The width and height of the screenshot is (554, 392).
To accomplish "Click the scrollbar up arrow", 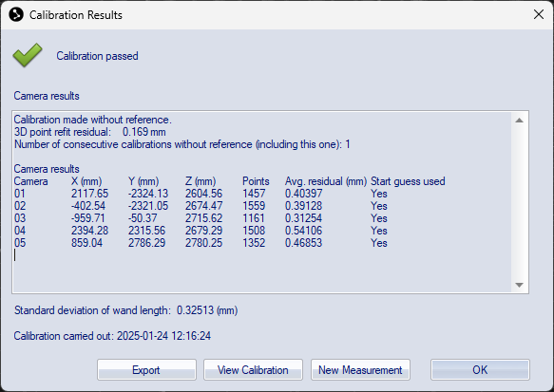I will click(519, 121).
